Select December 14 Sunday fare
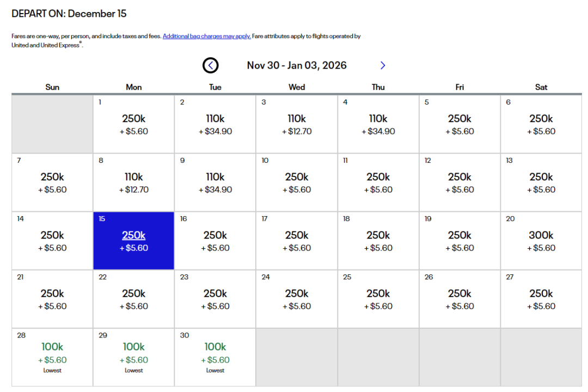Screen dimensions: 588x392 [x=52, y=241]
